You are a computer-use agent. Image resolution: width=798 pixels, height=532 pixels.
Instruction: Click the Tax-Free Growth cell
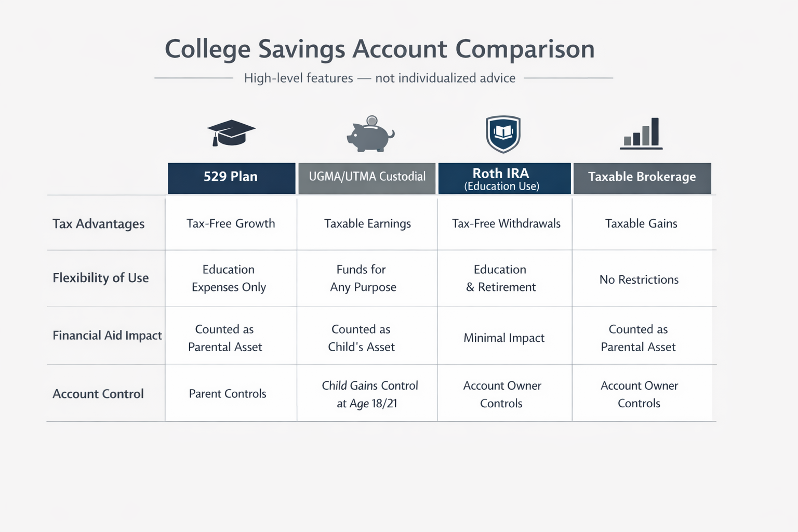[231, 223]
